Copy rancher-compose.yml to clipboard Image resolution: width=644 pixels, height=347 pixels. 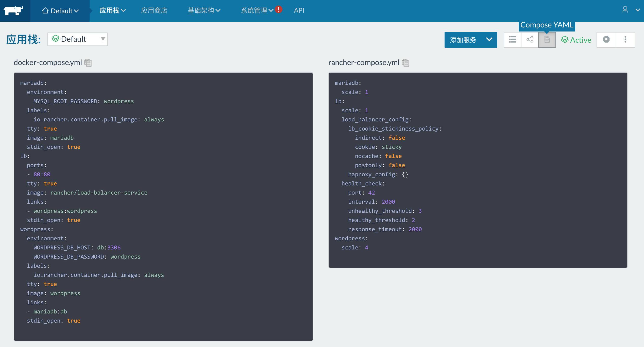(406, 62)
